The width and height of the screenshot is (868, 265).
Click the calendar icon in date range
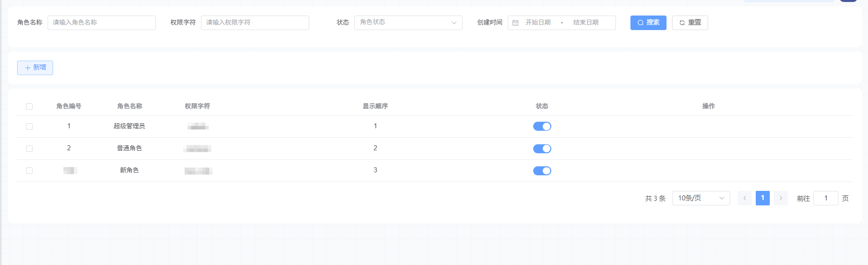click(x=515, y=23)
